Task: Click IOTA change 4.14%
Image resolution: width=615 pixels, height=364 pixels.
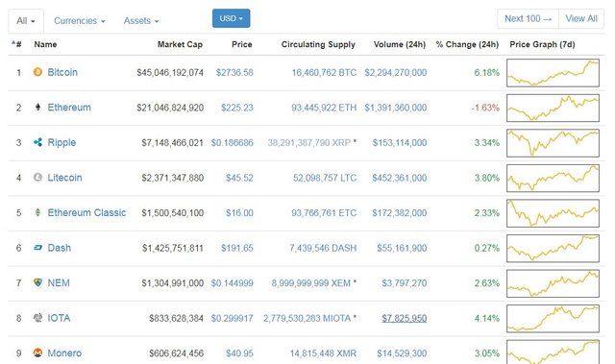Action: (487, 318)
